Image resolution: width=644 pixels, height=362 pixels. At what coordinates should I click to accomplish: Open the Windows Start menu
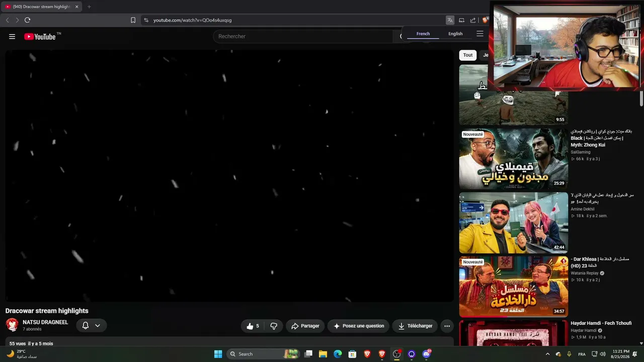[x=218, y=354]
